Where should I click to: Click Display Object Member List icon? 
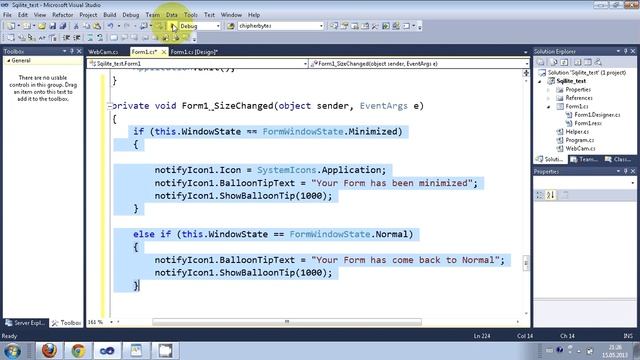point(11,38)
